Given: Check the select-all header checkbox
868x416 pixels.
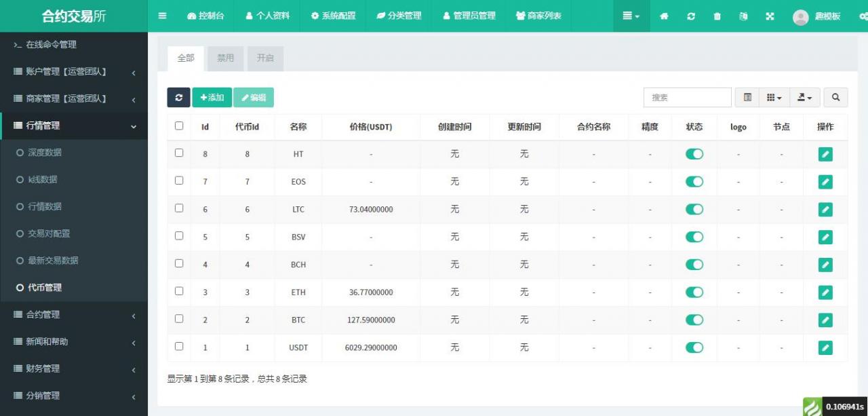Looking at the screenshot, I should (179, 126).
